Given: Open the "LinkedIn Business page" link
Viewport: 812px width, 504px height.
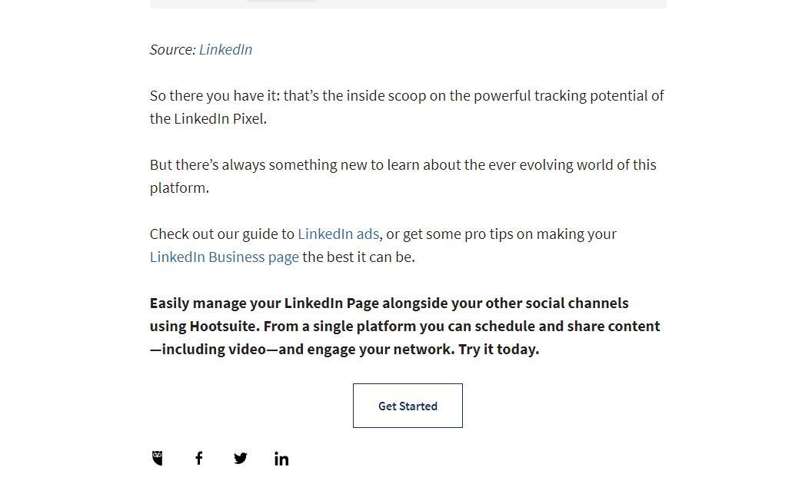Looking at the screenshot, I should point(225,257).
